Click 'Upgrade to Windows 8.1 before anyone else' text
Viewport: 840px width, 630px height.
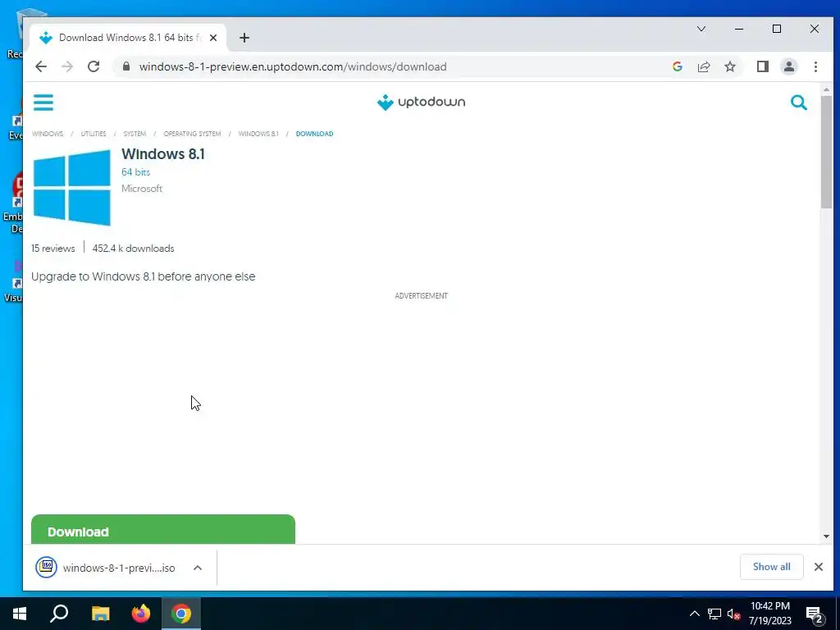click(x=143, y=276)
